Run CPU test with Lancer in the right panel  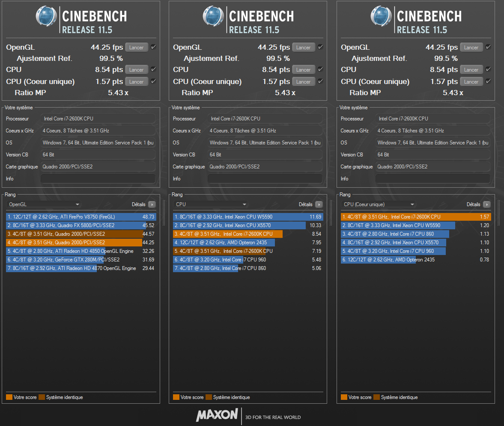(471, 70)
